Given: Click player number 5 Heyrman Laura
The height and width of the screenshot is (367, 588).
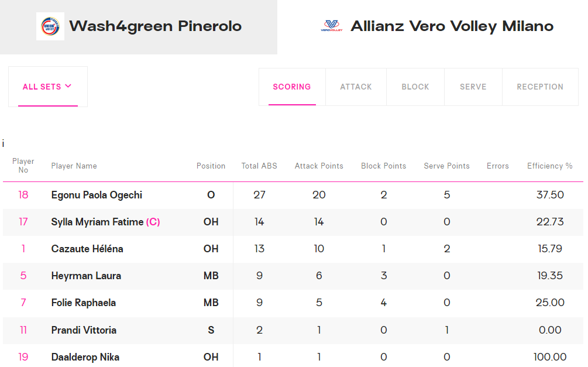Looking at the screenshot, I should point(23,276).
